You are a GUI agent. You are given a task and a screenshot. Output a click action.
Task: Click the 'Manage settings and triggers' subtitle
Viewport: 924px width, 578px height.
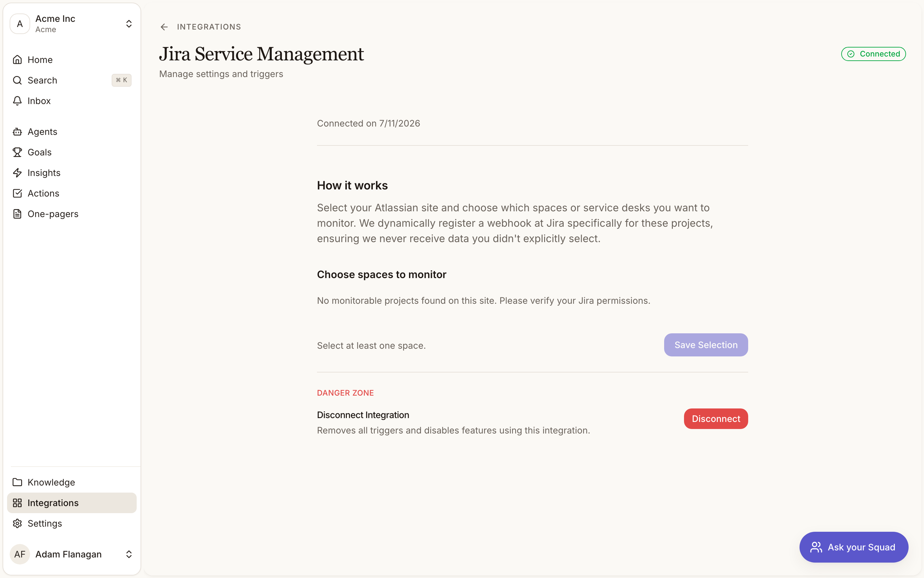point(221,74)
